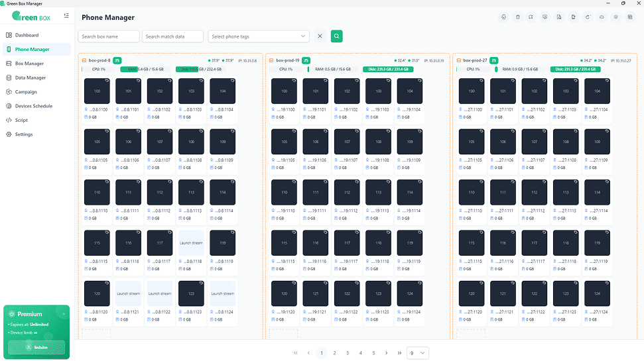Click the 25 badge beside box-prod-8
The image size is (644, 361).
click(x=117, y=60)
